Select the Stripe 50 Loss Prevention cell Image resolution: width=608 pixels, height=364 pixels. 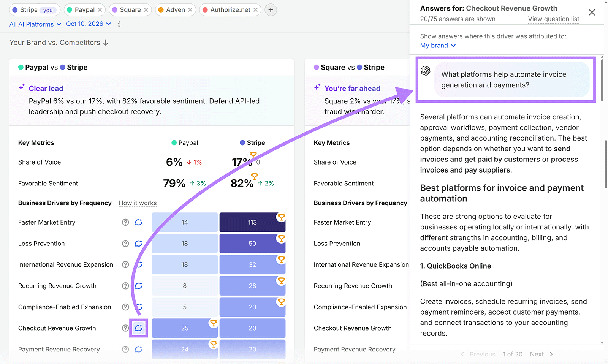pyautogui.click(x=252, y=244)
